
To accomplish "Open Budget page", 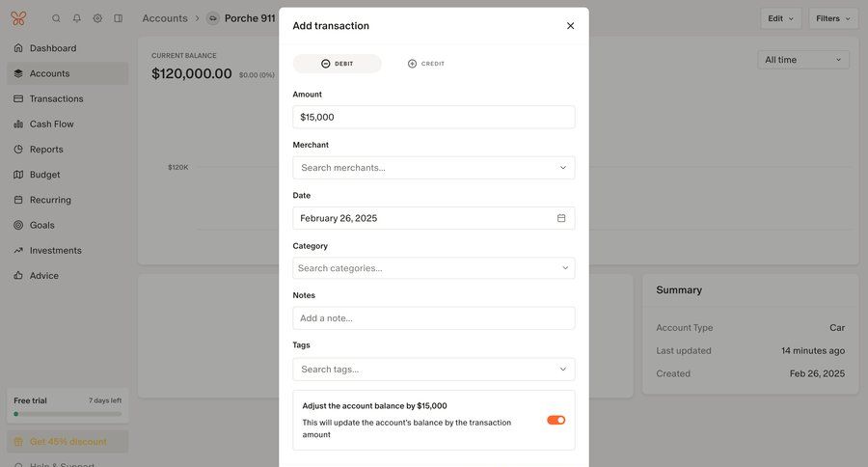I will pos(68,175).
